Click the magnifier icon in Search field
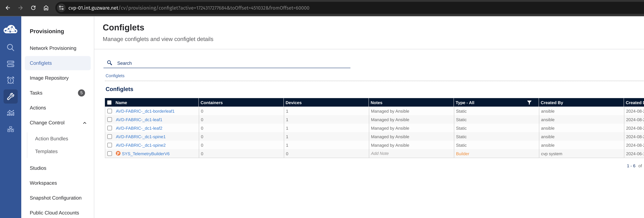The width and height of the screenshot is (644, 218). (x=109, y=63)
